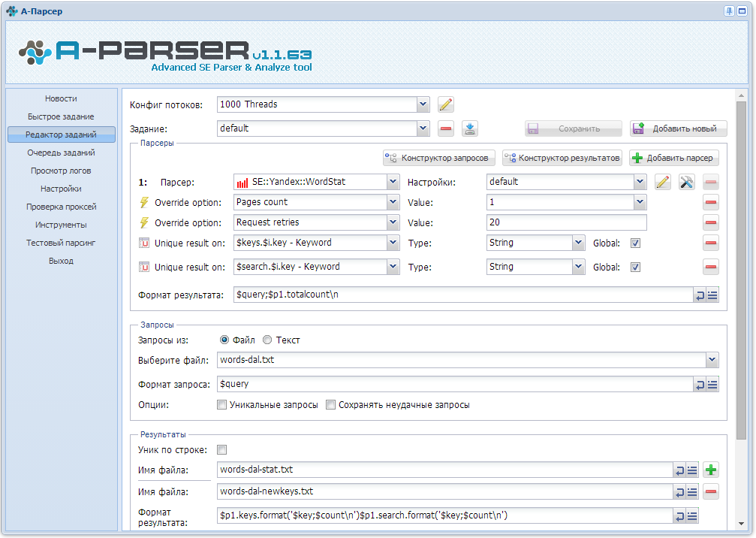The width and height of the screenshot is (756, 538).
Task: Enable Сохранять неудачные запросы checkbox
Action: (x=331, y=405)
